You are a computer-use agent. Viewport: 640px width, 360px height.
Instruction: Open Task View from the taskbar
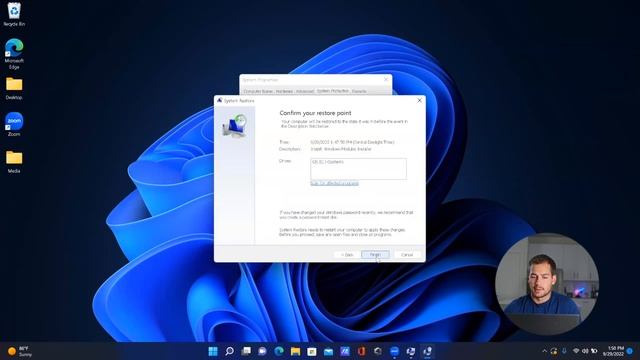(x=246, y=351)
